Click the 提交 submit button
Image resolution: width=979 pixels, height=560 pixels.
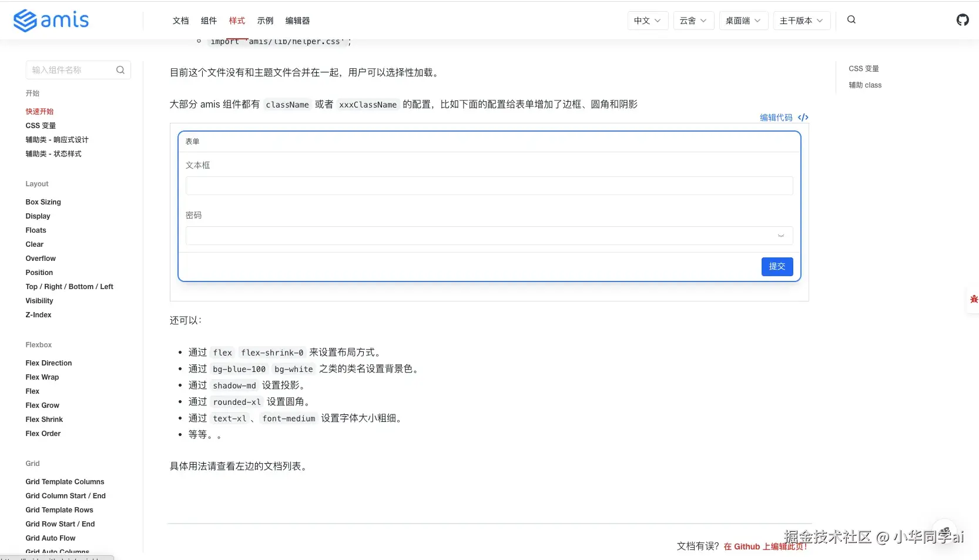pos(777,267)
